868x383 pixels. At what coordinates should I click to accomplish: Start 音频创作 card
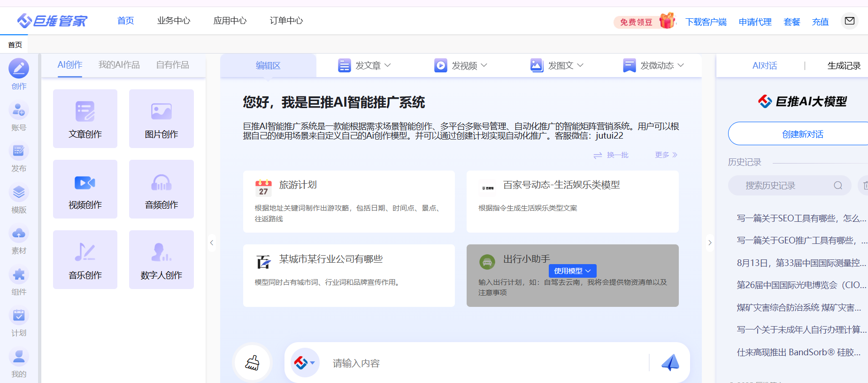(161, 189)
